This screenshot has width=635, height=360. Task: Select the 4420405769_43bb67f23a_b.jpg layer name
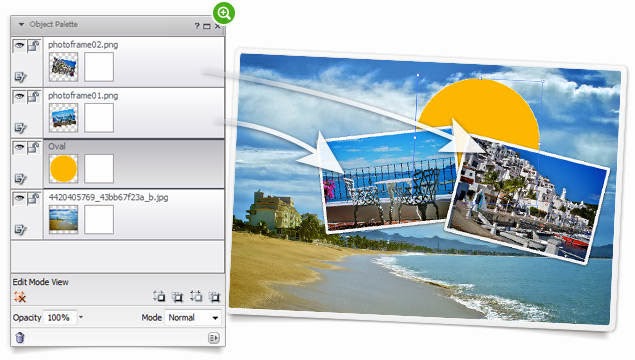(x=108, y=198)
